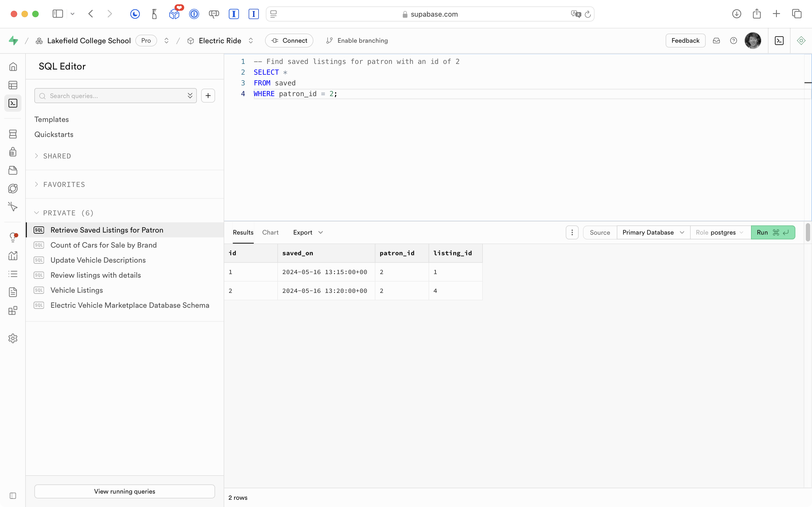The width and height of the screenshot is (812, 507).
Task: Toggle the Safari sidebar button
Action: [58, 14]
